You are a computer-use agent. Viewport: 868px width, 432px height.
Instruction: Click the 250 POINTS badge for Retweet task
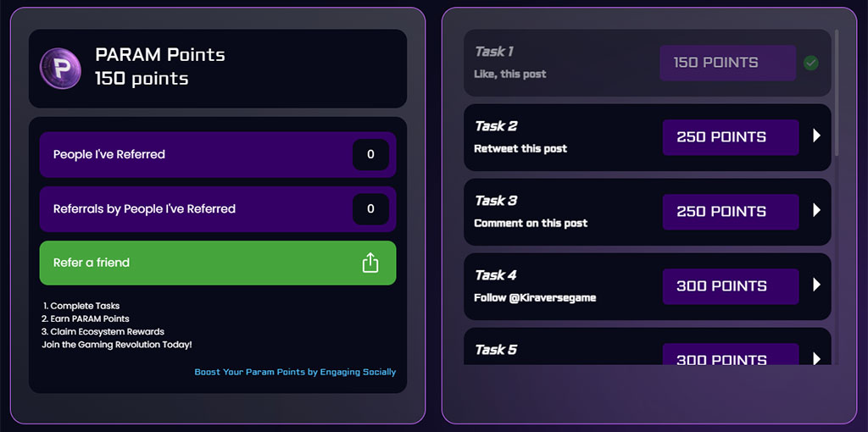(731, 137)
